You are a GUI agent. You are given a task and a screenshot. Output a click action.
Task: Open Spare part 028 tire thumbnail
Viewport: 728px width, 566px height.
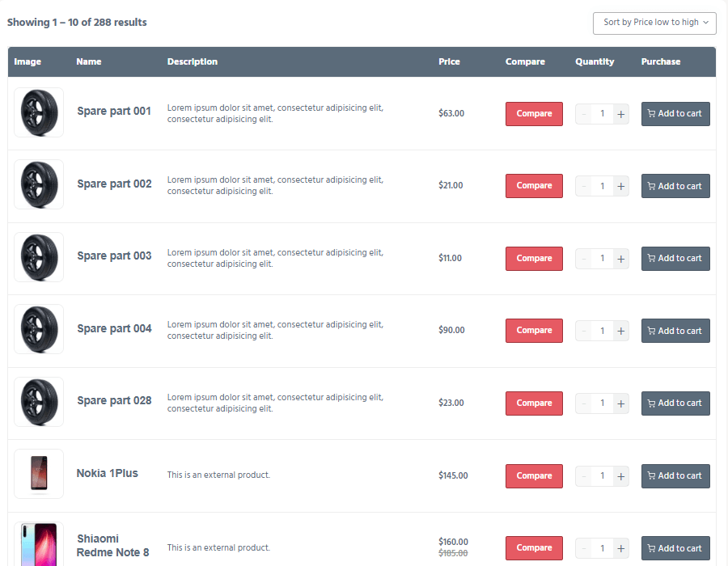click(x=39, y=402)
